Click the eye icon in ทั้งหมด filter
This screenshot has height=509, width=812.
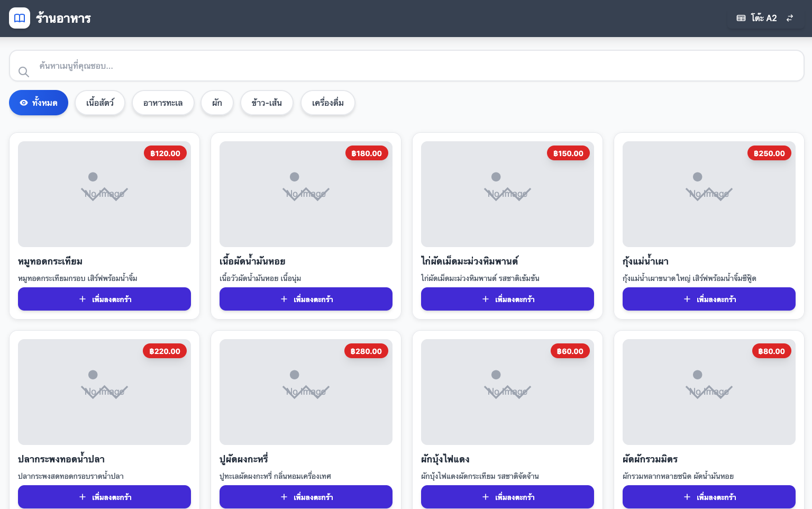(24, 103)
